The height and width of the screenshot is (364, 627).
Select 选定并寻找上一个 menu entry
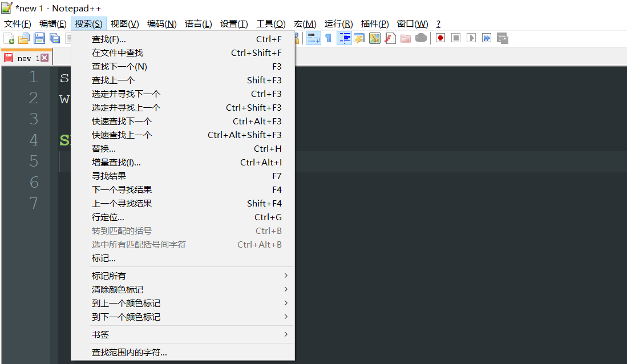click(183, 108)
